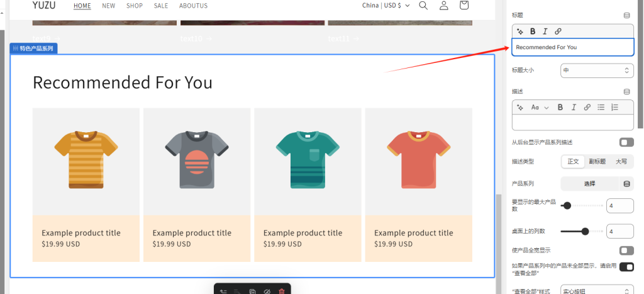Duplicate section using the copy icon

click(252, 291)
